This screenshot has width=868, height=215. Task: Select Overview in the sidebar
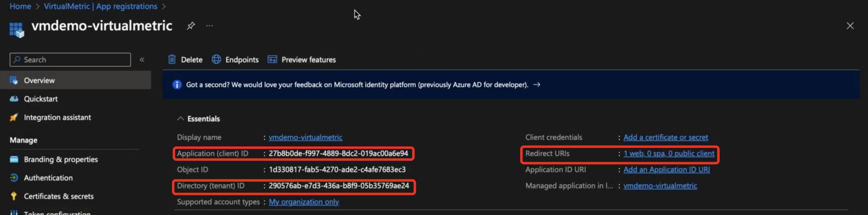76,80
